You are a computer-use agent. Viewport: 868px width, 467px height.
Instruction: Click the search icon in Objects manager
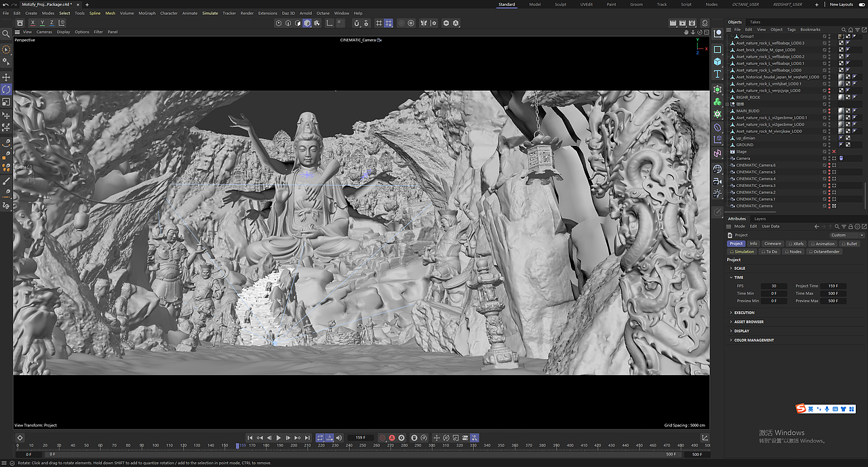coord(844,30)
